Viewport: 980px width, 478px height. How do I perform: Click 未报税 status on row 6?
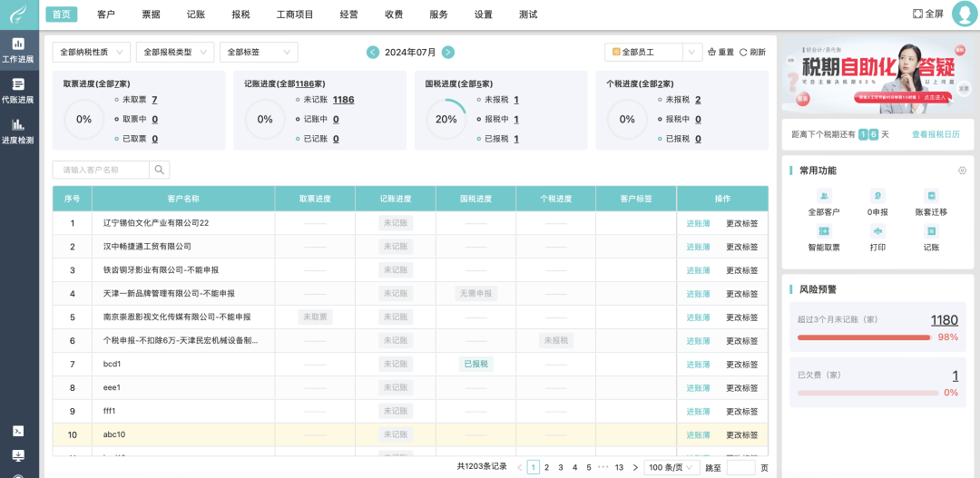(x=555, y=340)
